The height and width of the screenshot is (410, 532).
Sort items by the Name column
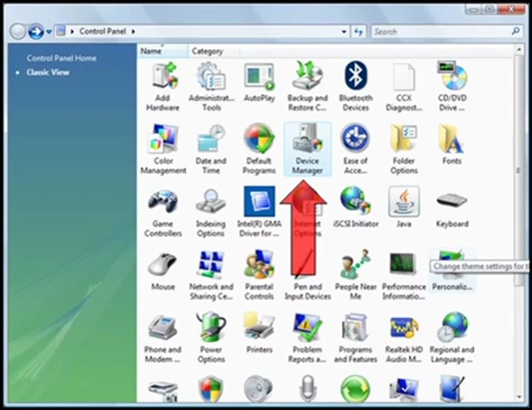pyautogui.click(x=162, y=51)
